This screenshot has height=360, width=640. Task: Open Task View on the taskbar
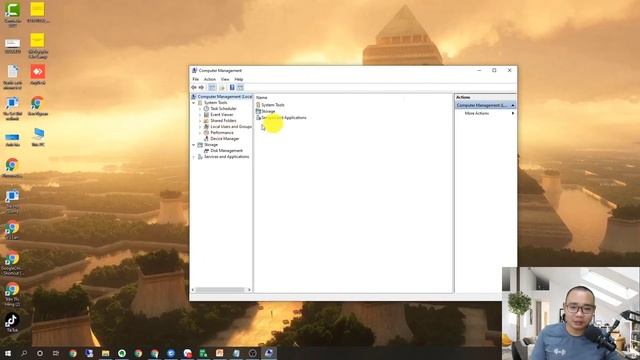(x=56, y=353)
